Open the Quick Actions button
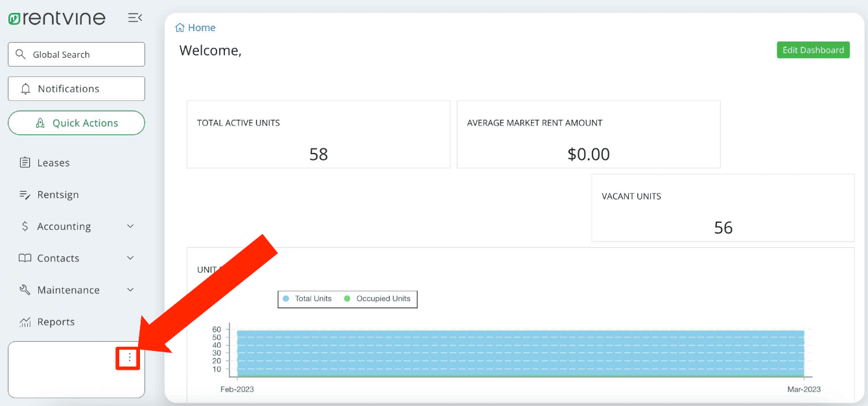868x406 pixels. coord(76,123)
